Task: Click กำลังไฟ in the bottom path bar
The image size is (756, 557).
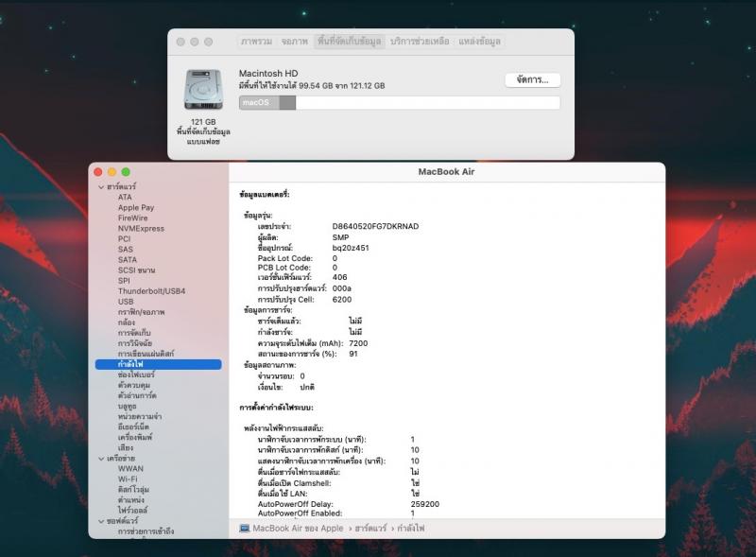Action: pyautogui.click(x=411, y=529)
